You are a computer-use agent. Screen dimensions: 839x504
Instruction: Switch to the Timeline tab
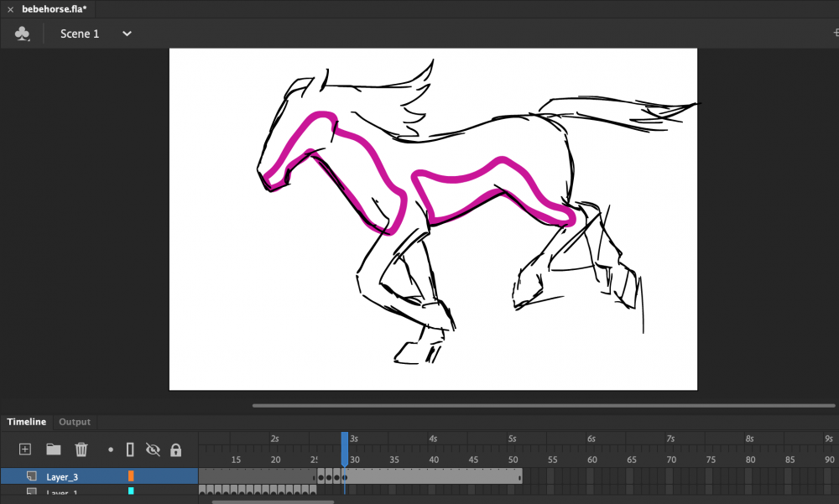click(27, 422)
